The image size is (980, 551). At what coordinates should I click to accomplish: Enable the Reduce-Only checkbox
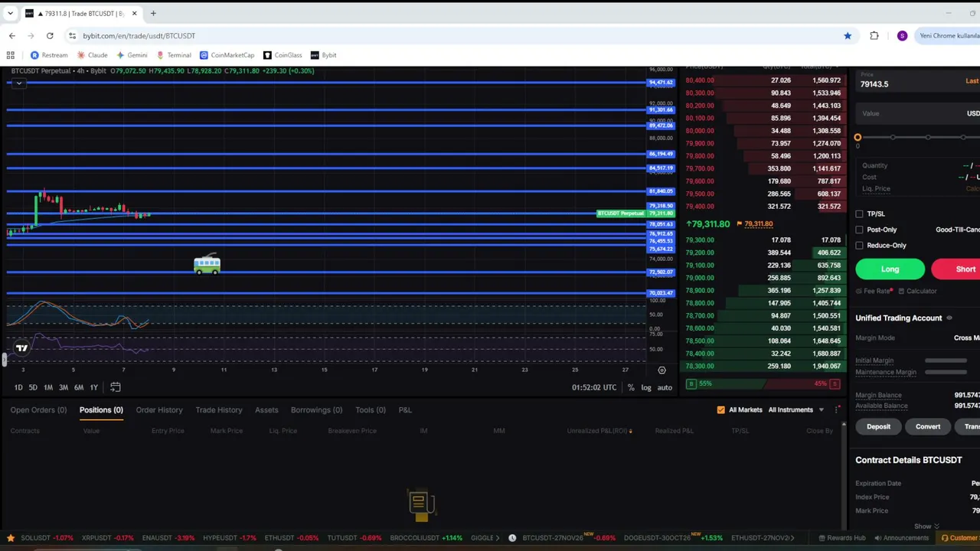click(x=859, y=246)
